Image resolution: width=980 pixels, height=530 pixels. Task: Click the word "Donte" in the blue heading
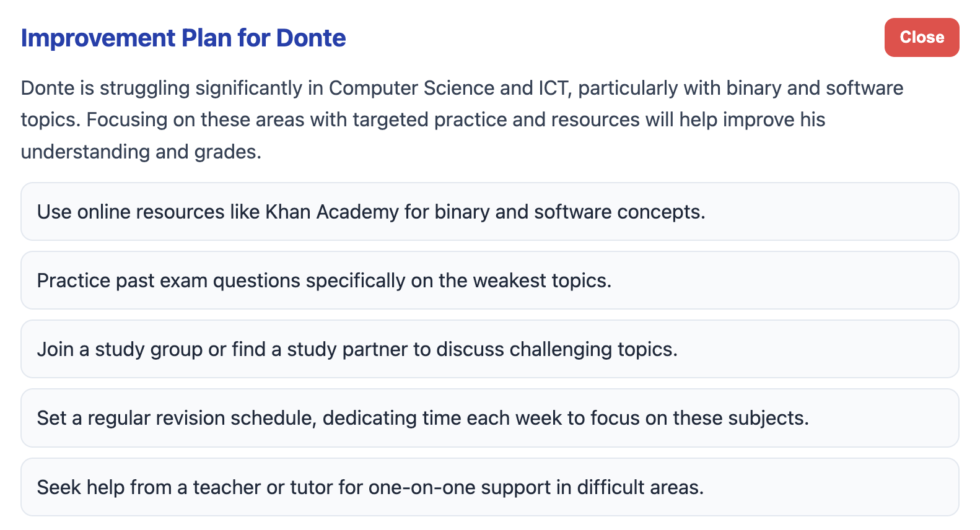pos(311,38)
